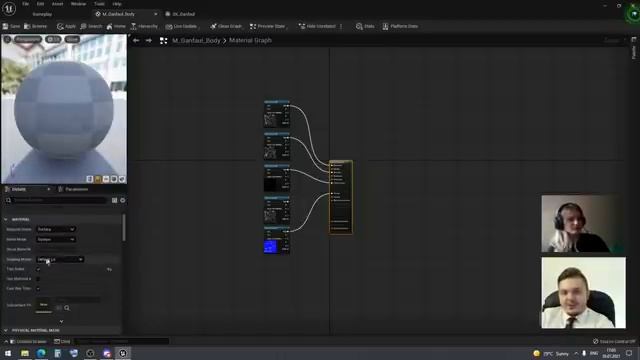The image size is (640, 360).
Task: Toggle the Use Material Attributes checkbox
Action: click(x=38, y=279)
